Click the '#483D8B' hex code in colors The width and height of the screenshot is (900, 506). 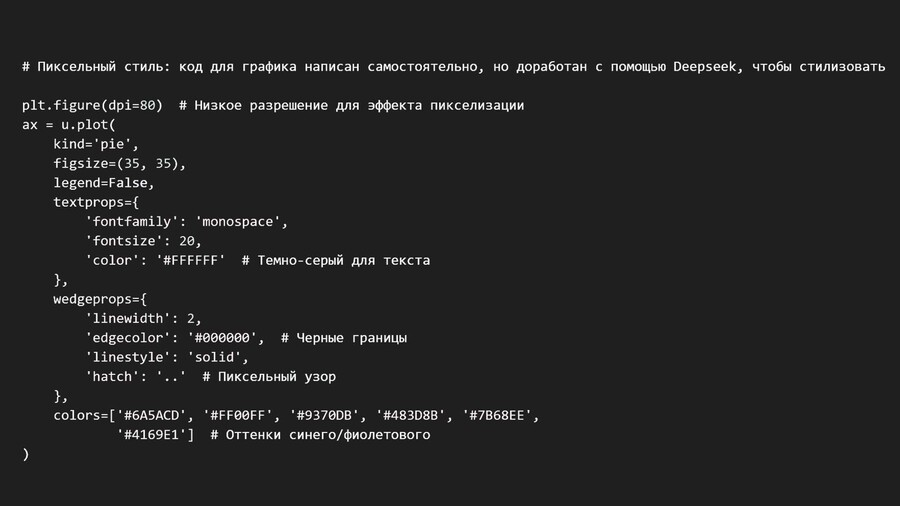click(413, 416)
